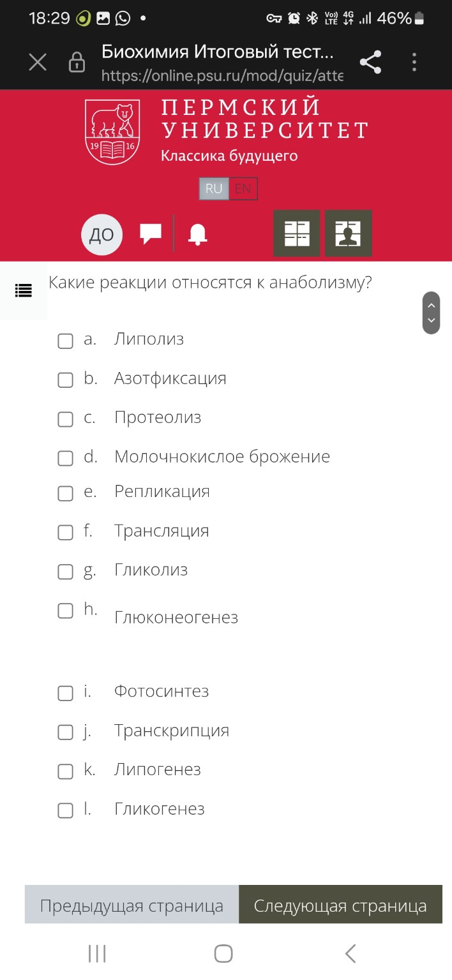452x980 pixels.
Task: Go to Следующая страница
Action: pos(340,905)
